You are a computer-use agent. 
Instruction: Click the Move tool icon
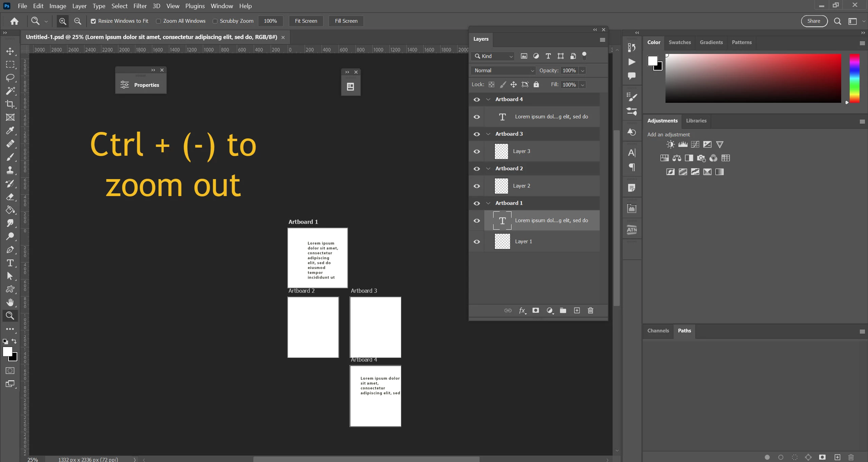(x=10, y=51)
